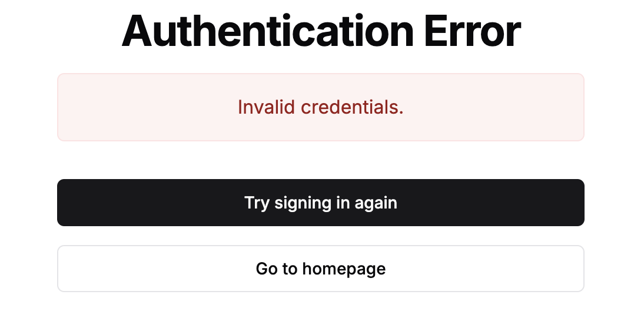
Task: Return home via Go to homepage
Action: (321, 269)
